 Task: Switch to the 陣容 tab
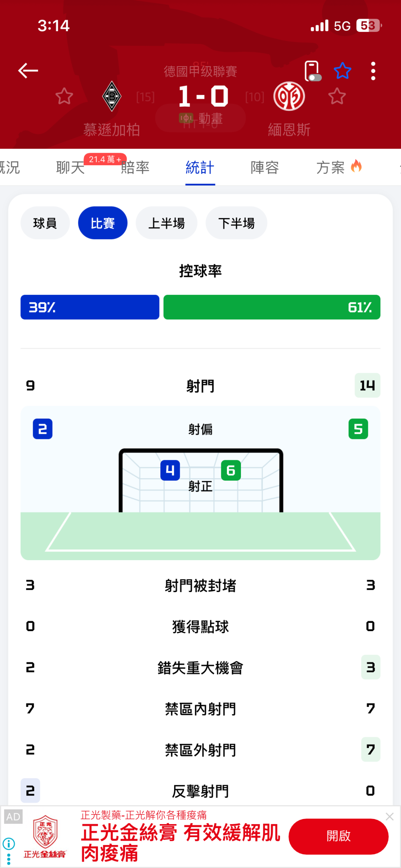pyautogui.click(x=265, y=168)
